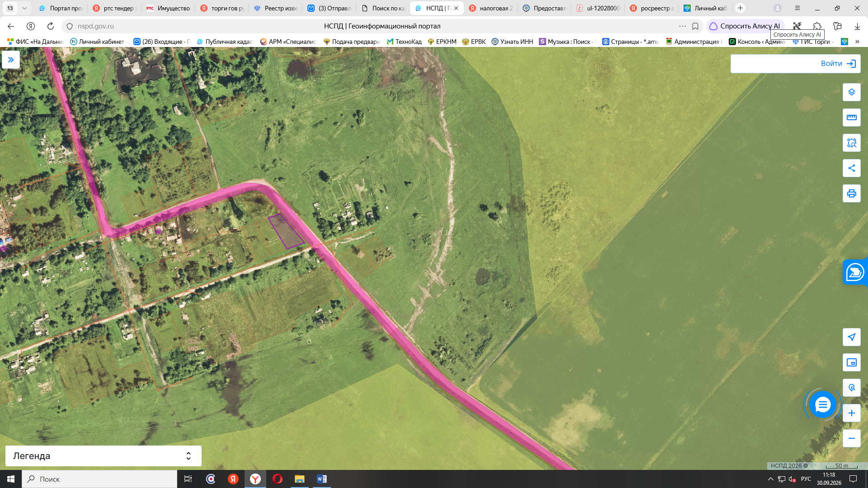Click the nspd.gov.ru address field
Viewport: 868px width, 488px height.
pos(96,26)
